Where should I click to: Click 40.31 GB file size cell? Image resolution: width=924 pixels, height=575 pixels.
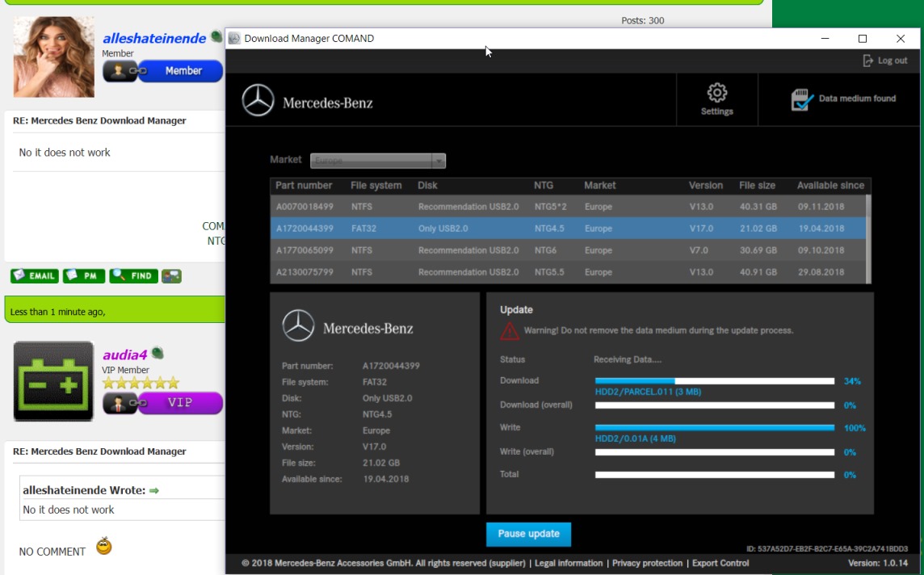pos(758,207)
